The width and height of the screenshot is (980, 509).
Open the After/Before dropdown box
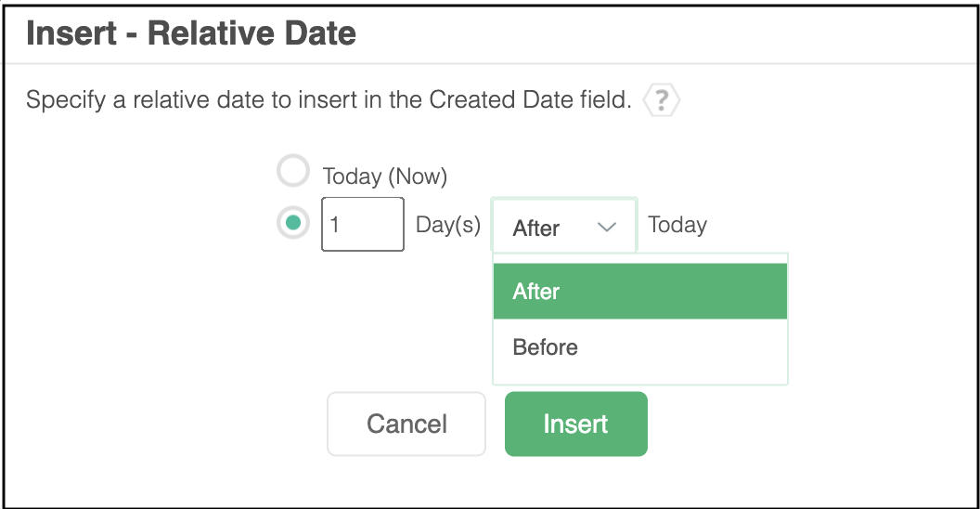click(x=563, y=226)
